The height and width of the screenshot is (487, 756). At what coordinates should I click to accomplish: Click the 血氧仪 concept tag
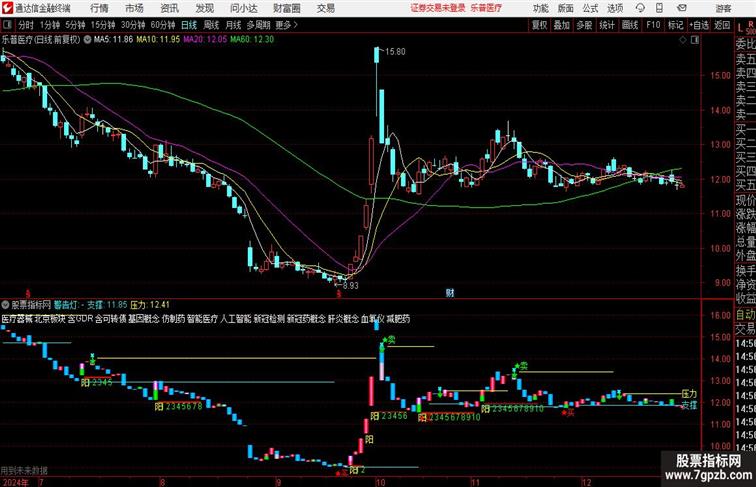[372, 319]
